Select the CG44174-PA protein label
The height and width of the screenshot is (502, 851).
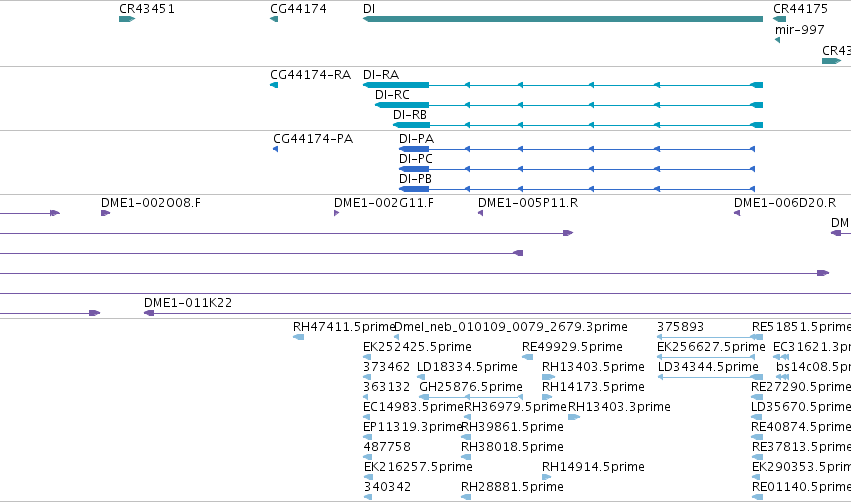click(313, 138)
